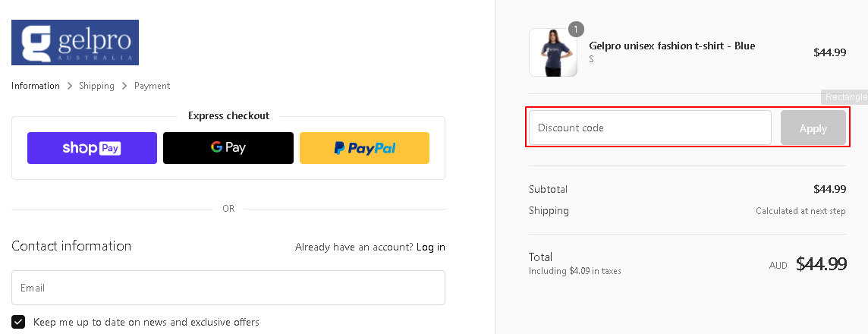Select PayPal express checkout

point(364,148)
